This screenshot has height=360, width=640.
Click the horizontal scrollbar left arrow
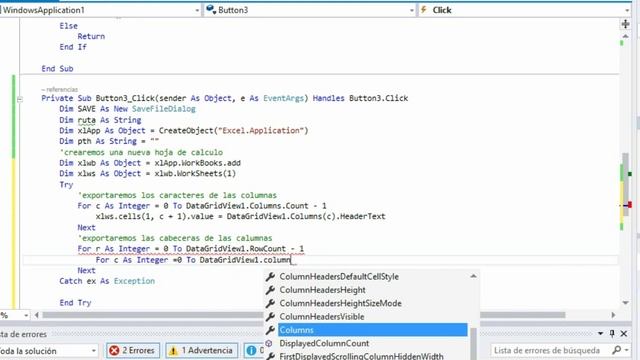[37, 315]
